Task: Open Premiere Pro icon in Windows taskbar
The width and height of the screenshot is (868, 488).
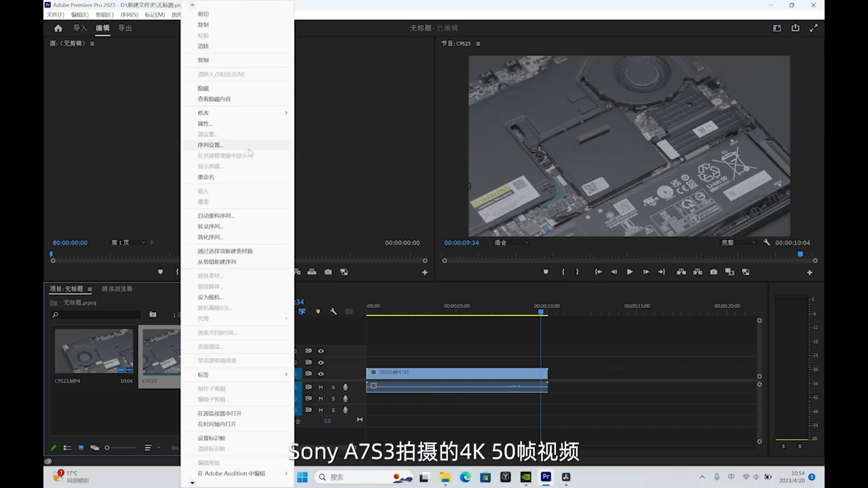Action: point(546,477)
